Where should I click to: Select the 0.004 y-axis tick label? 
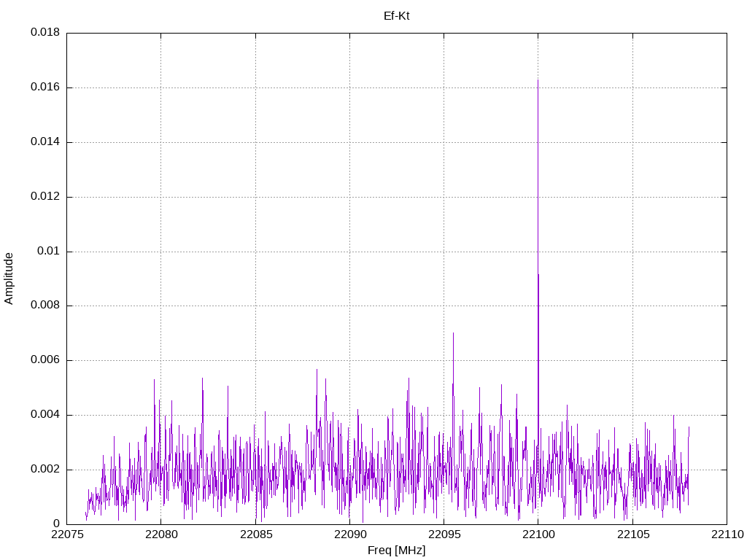(x=44, y=415)
